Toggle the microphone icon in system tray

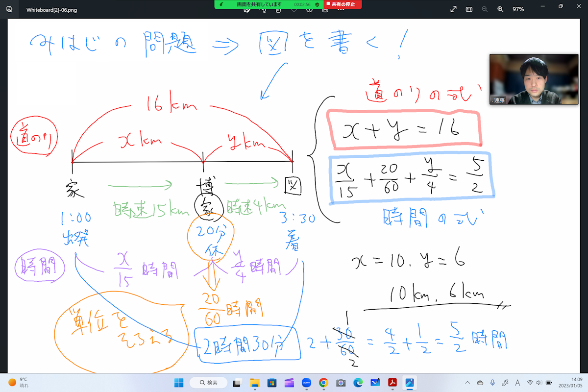pyautogui.click(x=492, y=382)
